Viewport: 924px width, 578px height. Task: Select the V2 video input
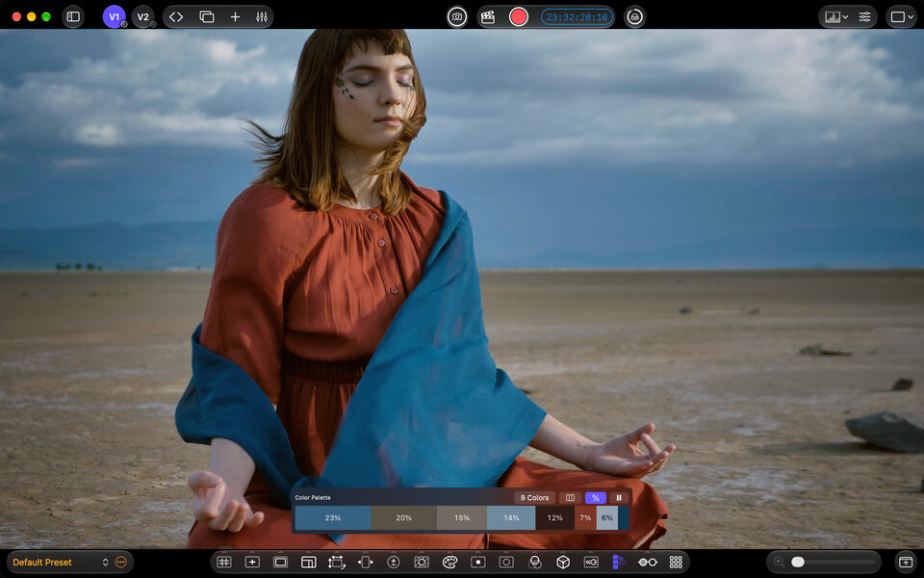coord(142,17)
